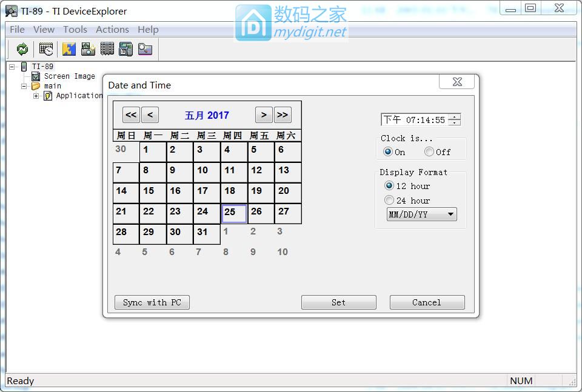
Task: Go to next month with > button
Action: [264, 115]
